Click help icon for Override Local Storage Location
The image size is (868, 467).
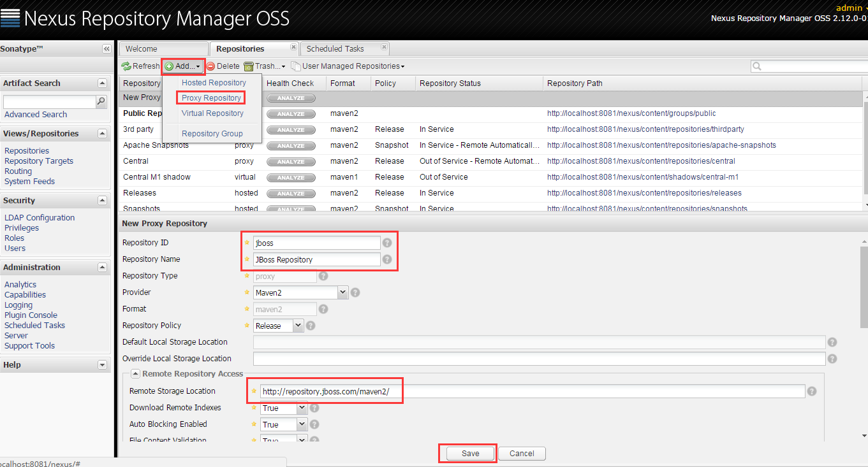point(832,359)
